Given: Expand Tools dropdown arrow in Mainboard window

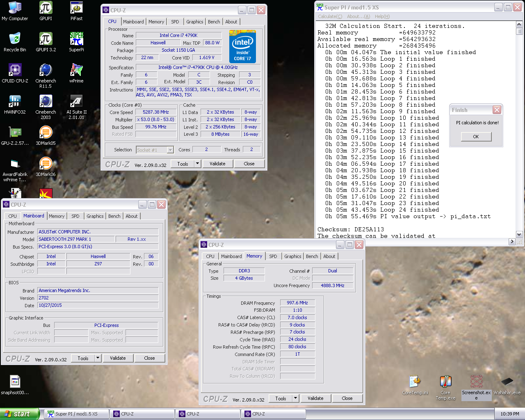Looking at the screenshot, I should pyautogui.click(x=98, y=358).
